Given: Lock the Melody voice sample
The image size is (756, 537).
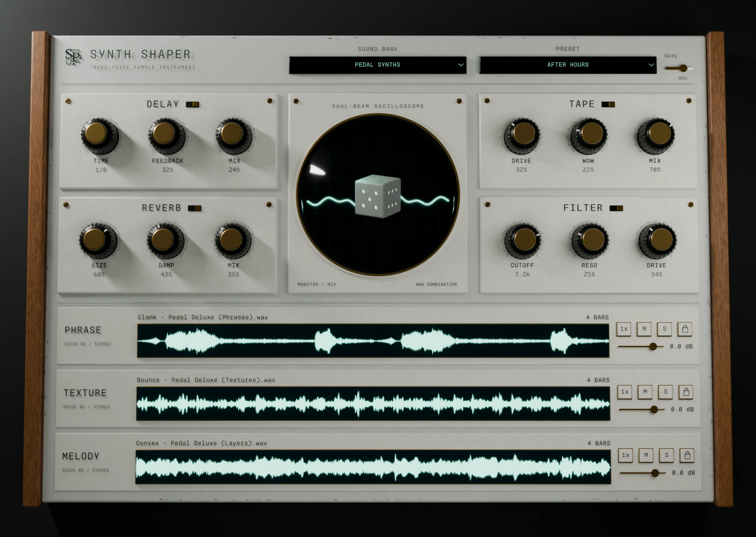Looking at the screenshot, I should click(x=687, y=455).
